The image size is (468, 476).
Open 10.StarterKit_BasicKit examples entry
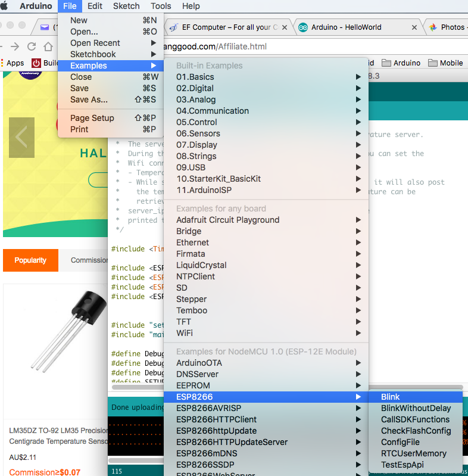[x=266, y=179]
